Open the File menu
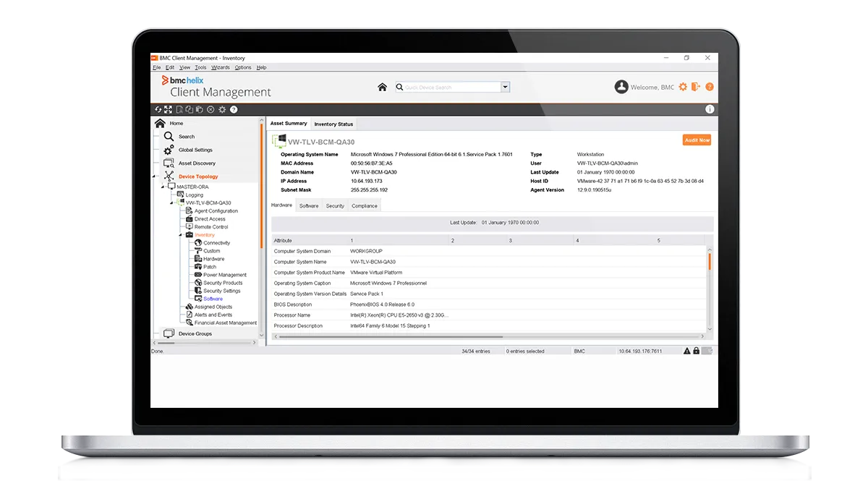The image size is (868, 499). pyautogui.click(x=157, y=67)
